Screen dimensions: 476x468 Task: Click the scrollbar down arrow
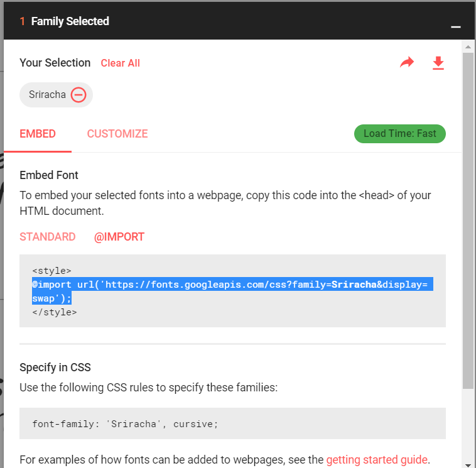click(x=468, y=464)
